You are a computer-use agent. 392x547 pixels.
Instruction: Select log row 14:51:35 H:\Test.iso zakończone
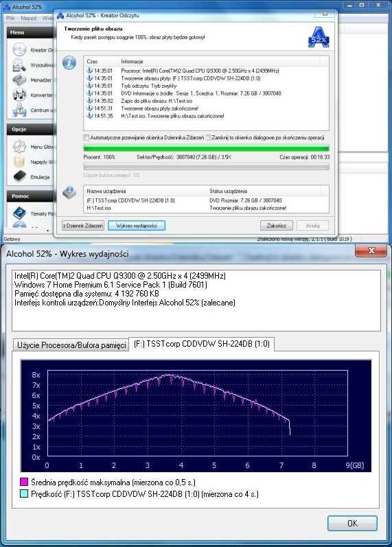click(x=206, y=116)
